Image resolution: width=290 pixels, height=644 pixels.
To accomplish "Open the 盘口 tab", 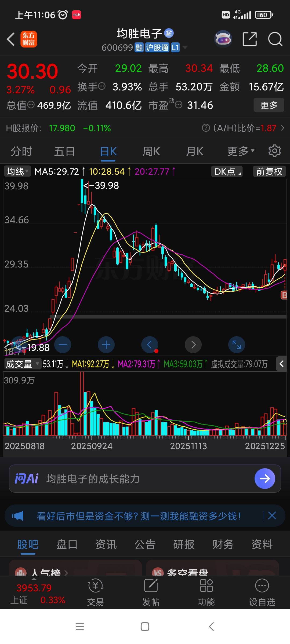I will click(x=67, y=545).
